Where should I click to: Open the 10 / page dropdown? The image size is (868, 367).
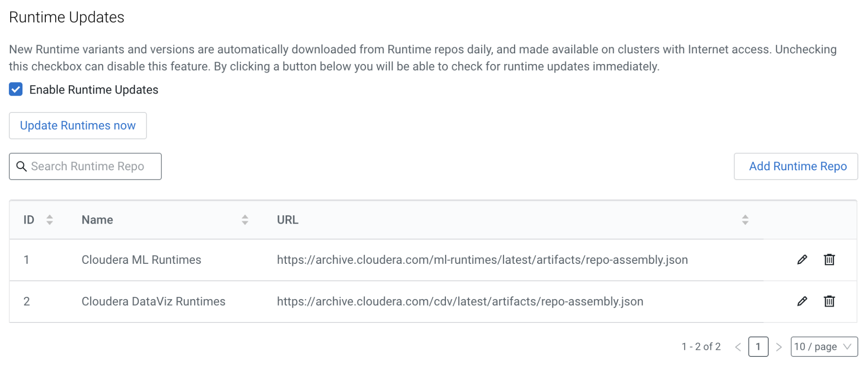tap(823, 347)
